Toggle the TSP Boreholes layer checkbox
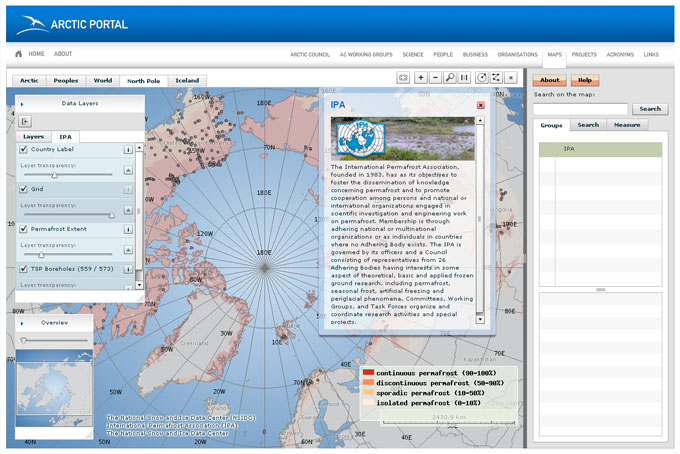Screen dimensions: 680x454 coord(23,269)
